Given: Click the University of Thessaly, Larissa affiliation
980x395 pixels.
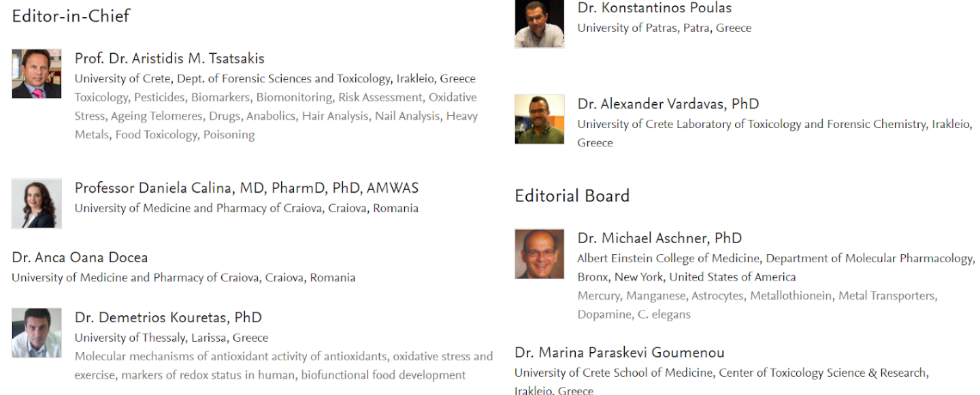Looking at the screenshot, I should point(171,338).
